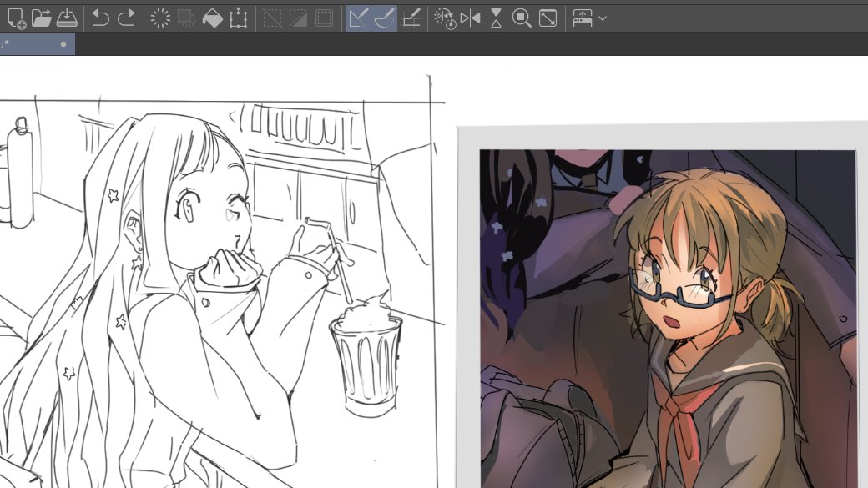Click the share/publish icon in command bar
Viewport: 868px width, 488px height.
(x=583, y=18)
